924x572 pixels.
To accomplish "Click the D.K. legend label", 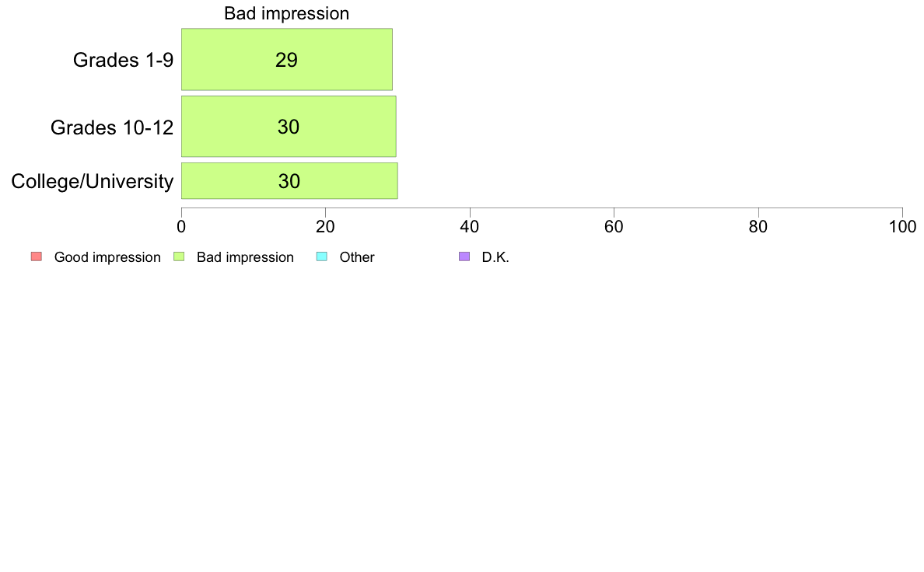I will click(495, 257).
